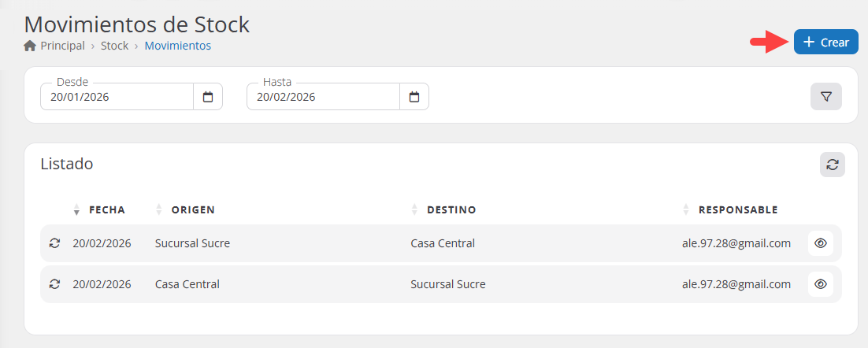The width and height of the screenshot is (868, 348).
Task: View details of movement to Casa Central
Action: (820, 243)
